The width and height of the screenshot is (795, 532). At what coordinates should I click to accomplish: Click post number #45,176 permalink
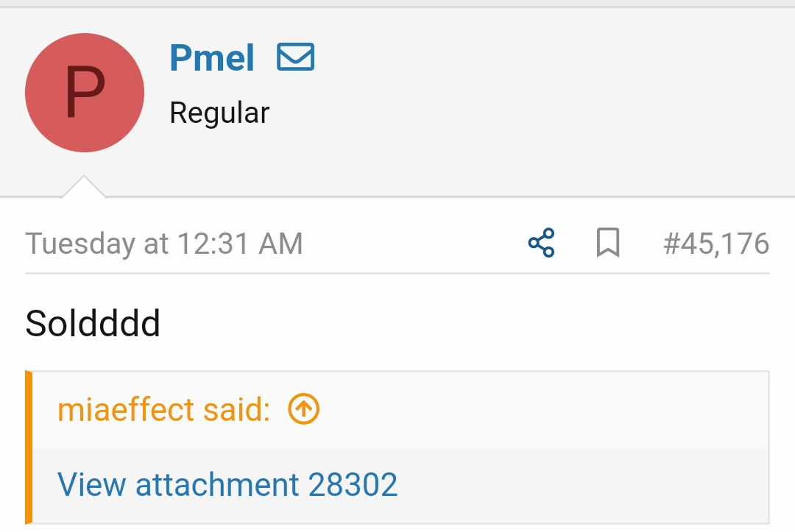click(x=715, y=244)
